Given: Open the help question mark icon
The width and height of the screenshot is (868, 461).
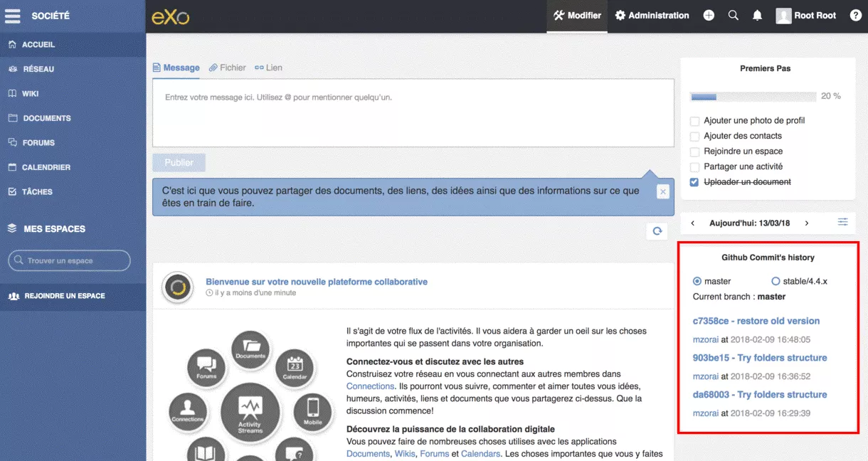Looking at the screenshot, I should (856, 16).
